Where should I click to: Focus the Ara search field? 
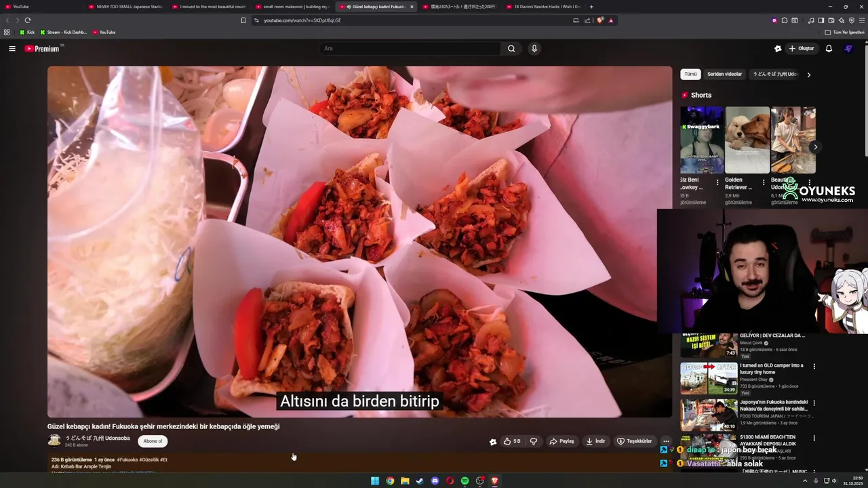410,49
